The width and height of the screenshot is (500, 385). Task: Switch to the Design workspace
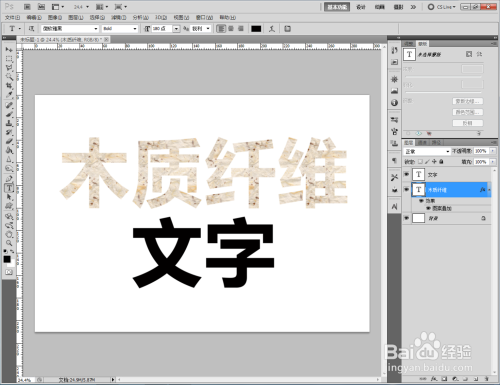pyautogui.click(x=361, y=7)
